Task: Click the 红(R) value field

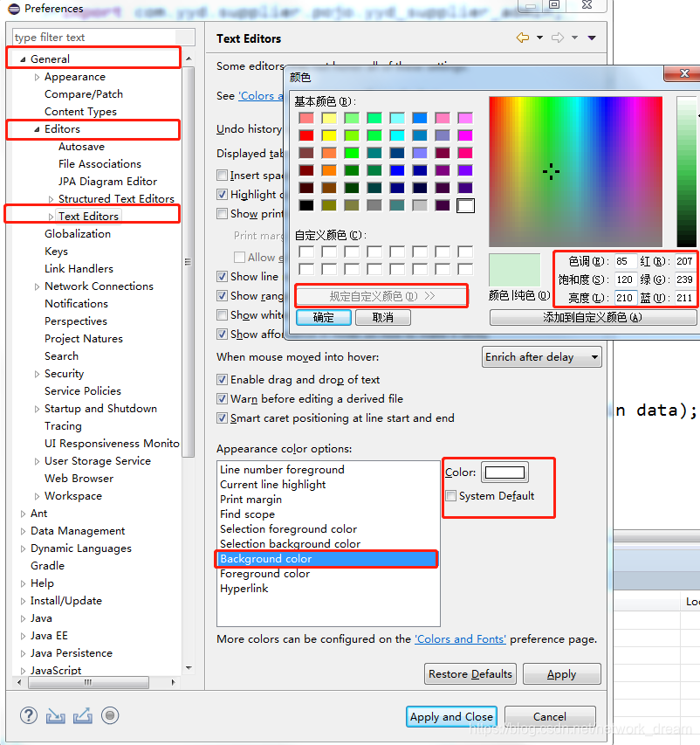Action: tap(685, 261)
